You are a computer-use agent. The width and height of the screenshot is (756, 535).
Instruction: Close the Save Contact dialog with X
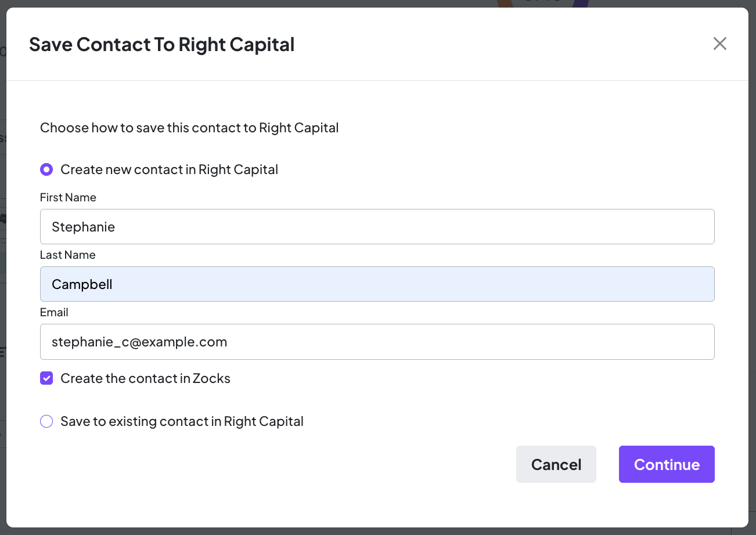point(719,44)
